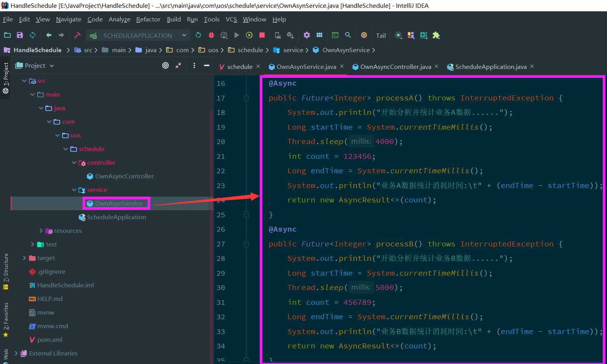Expand the target folder node
The height and width of the screenshot is (364, 607).
click(24, 258)
